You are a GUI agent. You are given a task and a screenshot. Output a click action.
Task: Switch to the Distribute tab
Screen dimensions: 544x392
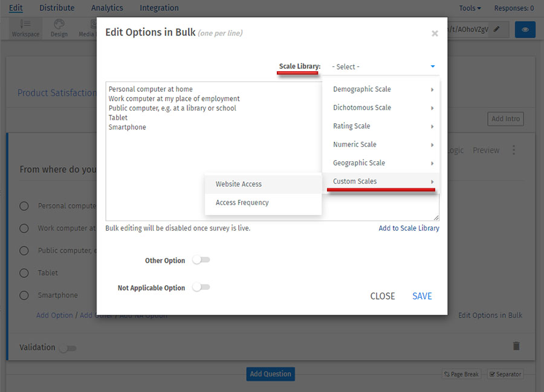click(x=57, y=8)
